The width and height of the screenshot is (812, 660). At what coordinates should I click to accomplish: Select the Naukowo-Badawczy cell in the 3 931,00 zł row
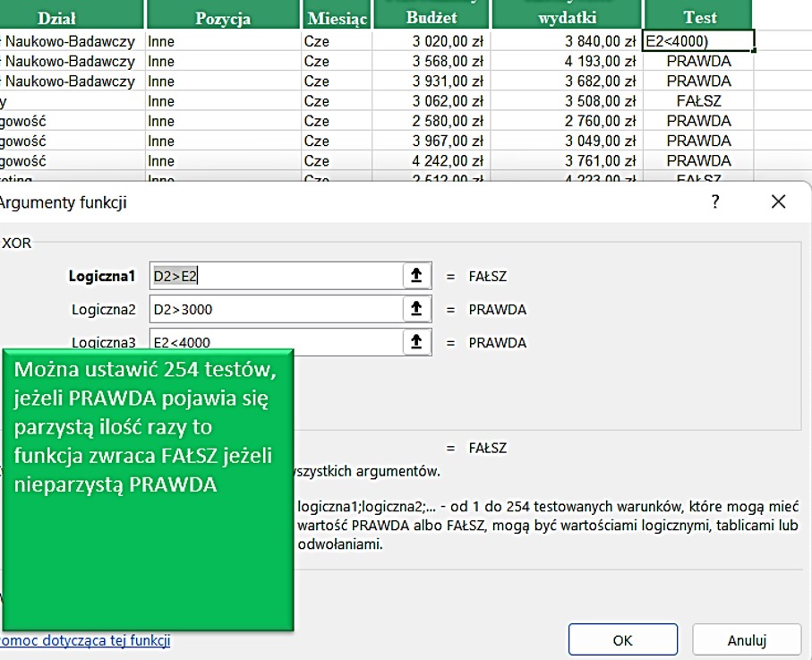(72, 81)
